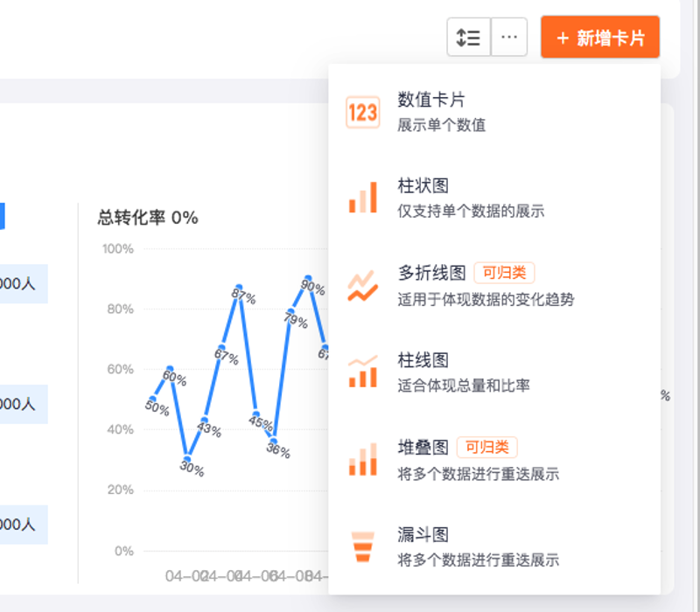The height and width of the screenshot is (612, 700).
Task: Choose the 数值卡片 menu entry
Action: coord(494,112)
